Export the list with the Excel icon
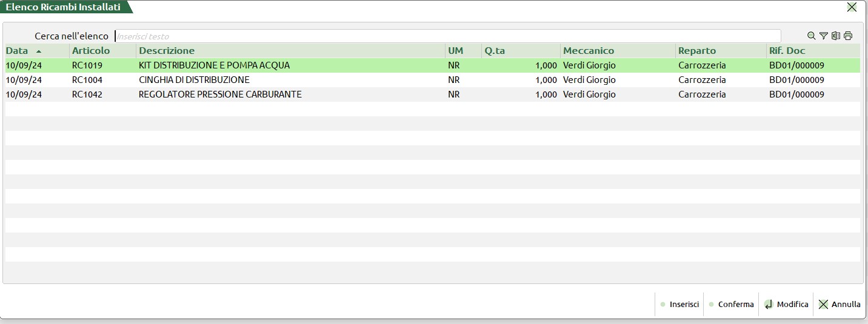 point(836,36)
